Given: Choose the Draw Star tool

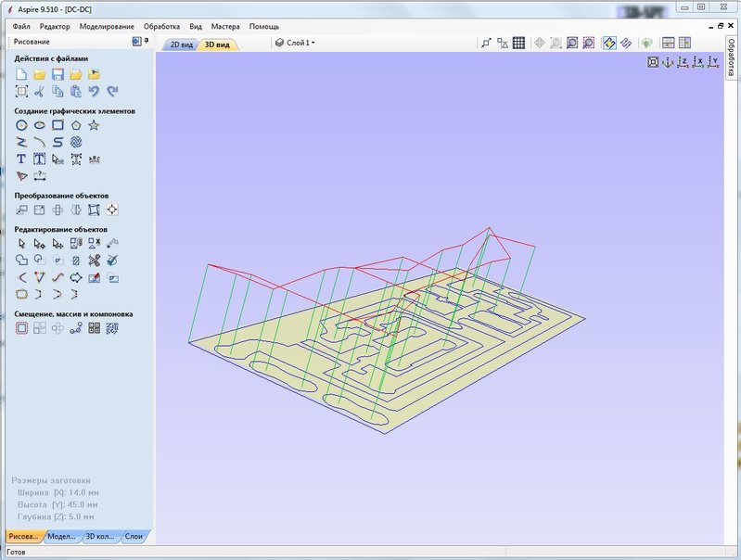Looking at the screenshot, I should coord(94,124).
